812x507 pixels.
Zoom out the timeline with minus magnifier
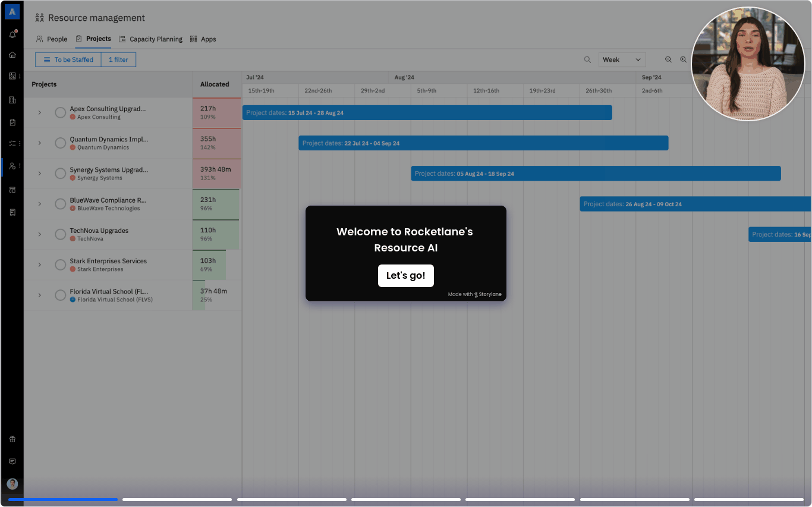668,59
